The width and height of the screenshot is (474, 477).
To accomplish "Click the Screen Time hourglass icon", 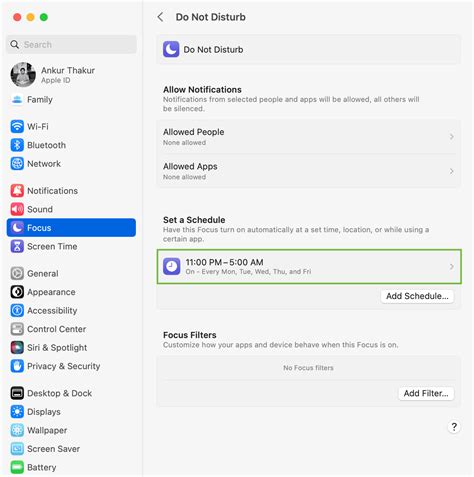I will (17, 246).
